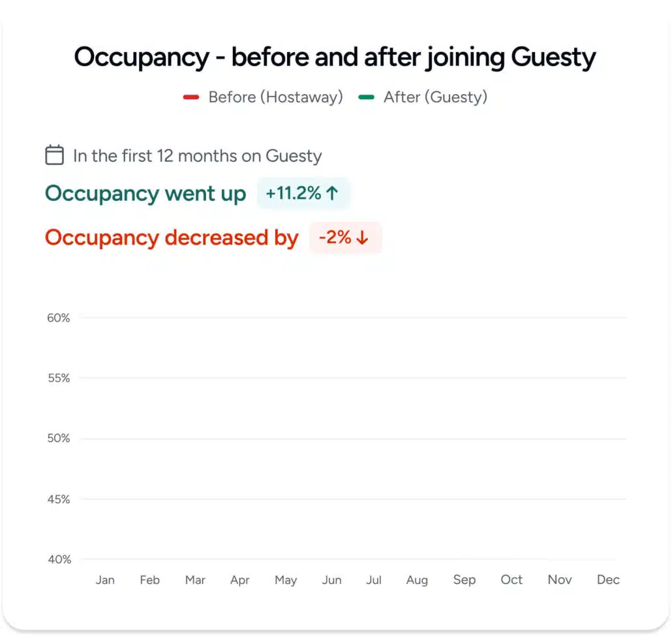Click the chart title about joining Guesty
The image size is (672, 636).
coord(335,57)
